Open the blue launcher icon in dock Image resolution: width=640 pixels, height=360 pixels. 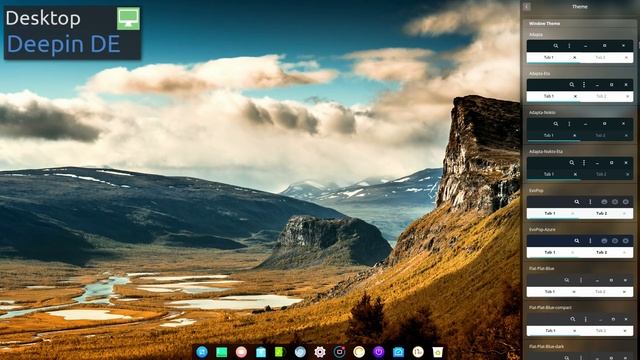(202, 352)
